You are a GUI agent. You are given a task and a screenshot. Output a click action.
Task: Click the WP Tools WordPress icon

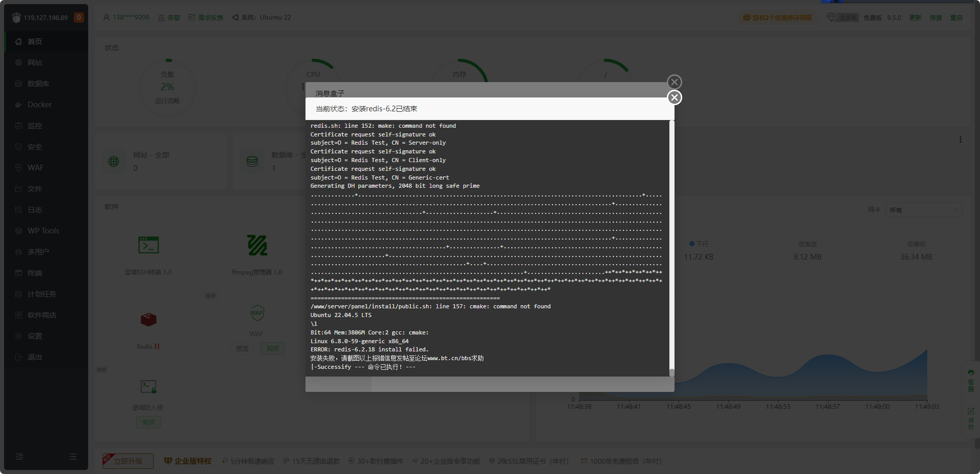coord(18,231)
